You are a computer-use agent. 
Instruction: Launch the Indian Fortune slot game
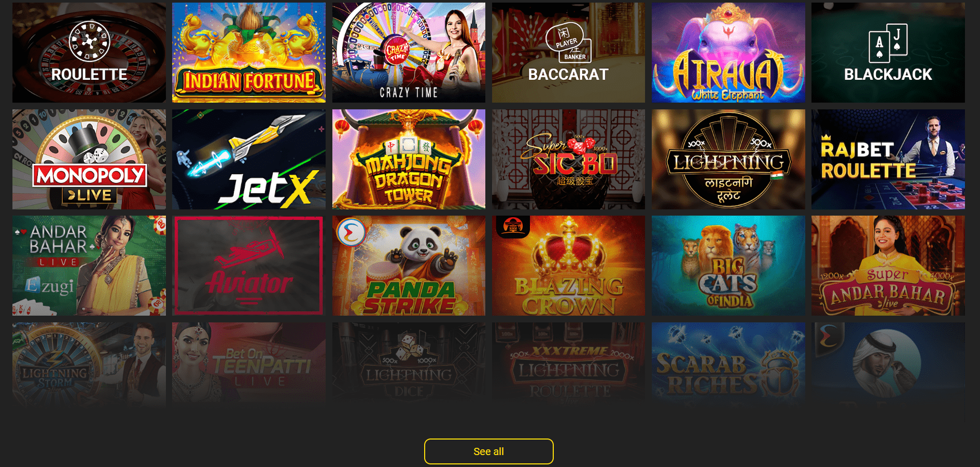click(249, 52)
